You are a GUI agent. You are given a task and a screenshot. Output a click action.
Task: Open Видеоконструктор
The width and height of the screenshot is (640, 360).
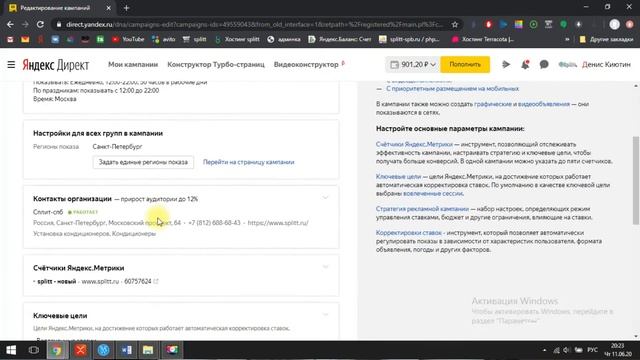click(x=306, y=64)
